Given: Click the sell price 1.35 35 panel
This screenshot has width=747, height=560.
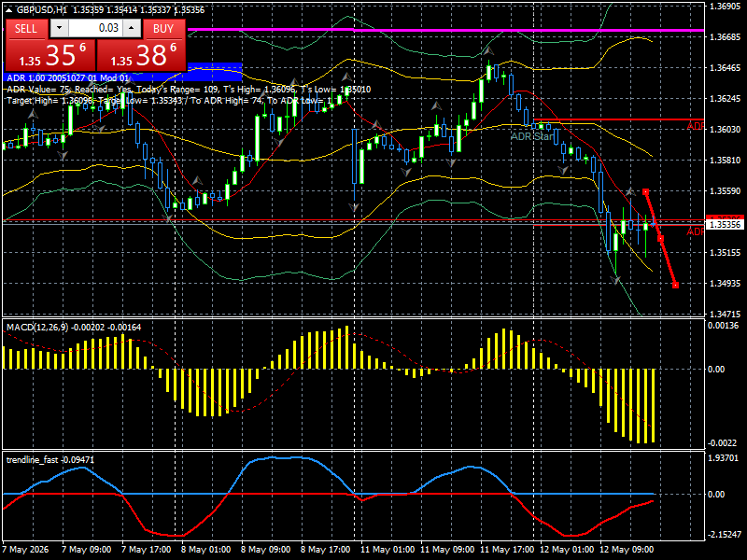Looking at the screenshot, I should 50,55.
